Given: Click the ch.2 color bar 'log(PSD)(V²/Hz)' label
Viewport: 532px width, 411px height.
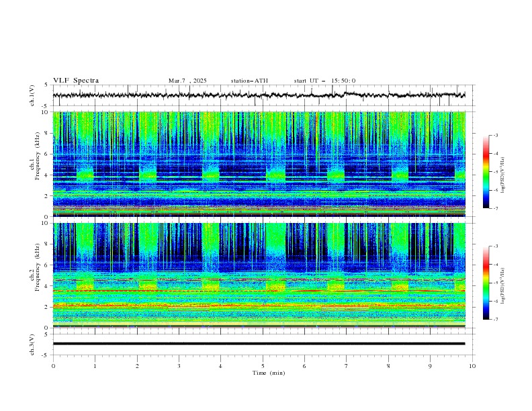Looking at the screenshot, I should coord(502,286).
